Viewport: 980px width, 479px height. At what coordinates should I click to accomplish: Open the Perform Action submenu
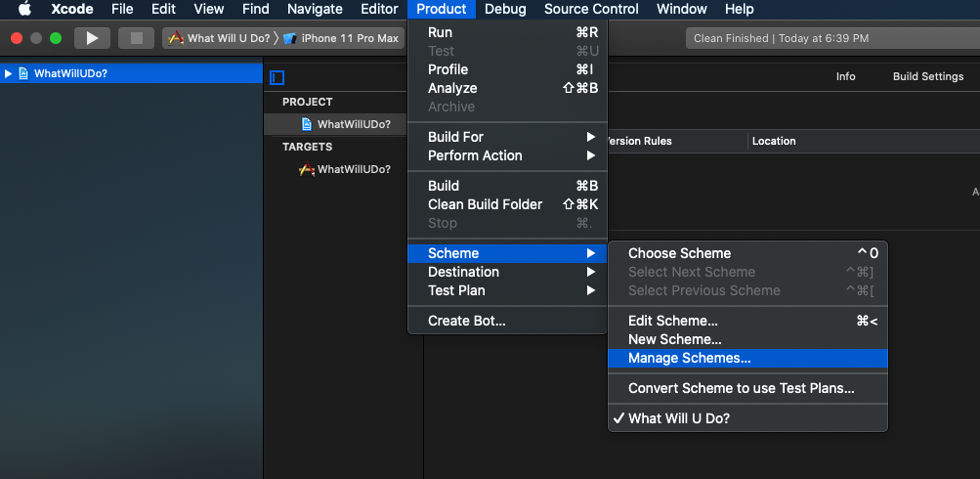tap(507, 155)
